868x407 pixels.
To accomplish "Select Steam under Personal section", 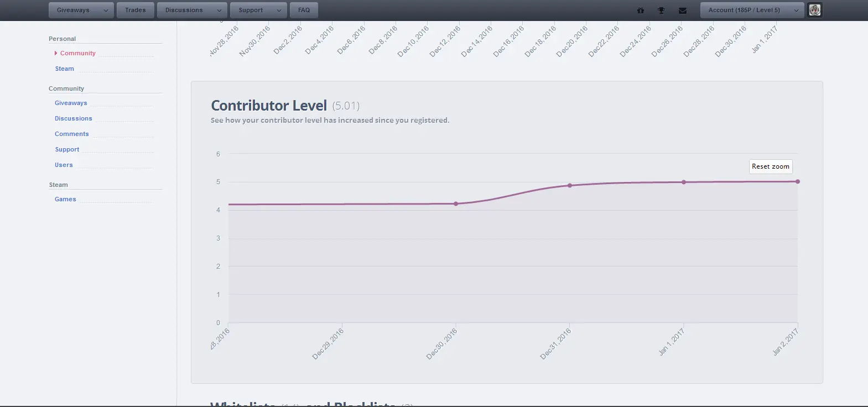I will (65, 69).
